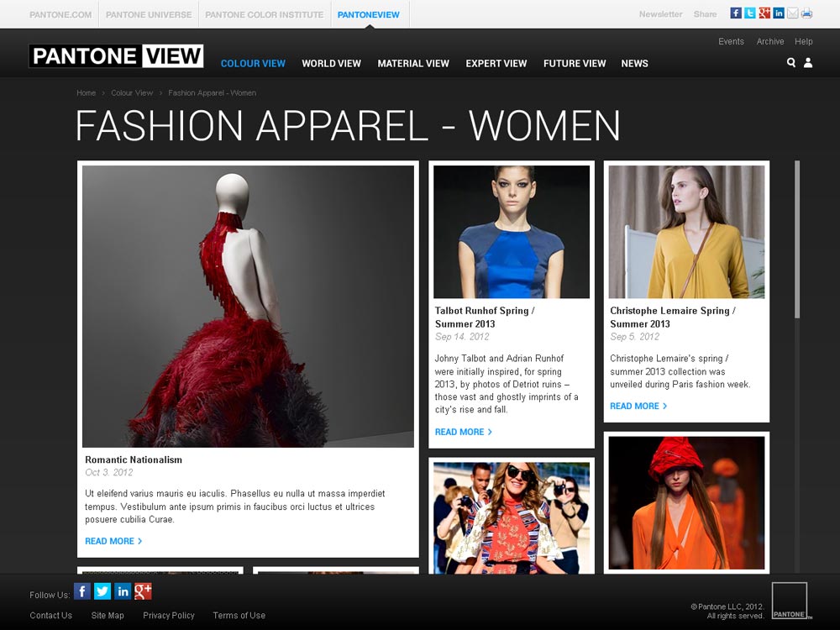The height and width of the screenshot is (630, 840).
Task: Open the EXPERT VIEW menu
Action: click(x=496, y=63)
